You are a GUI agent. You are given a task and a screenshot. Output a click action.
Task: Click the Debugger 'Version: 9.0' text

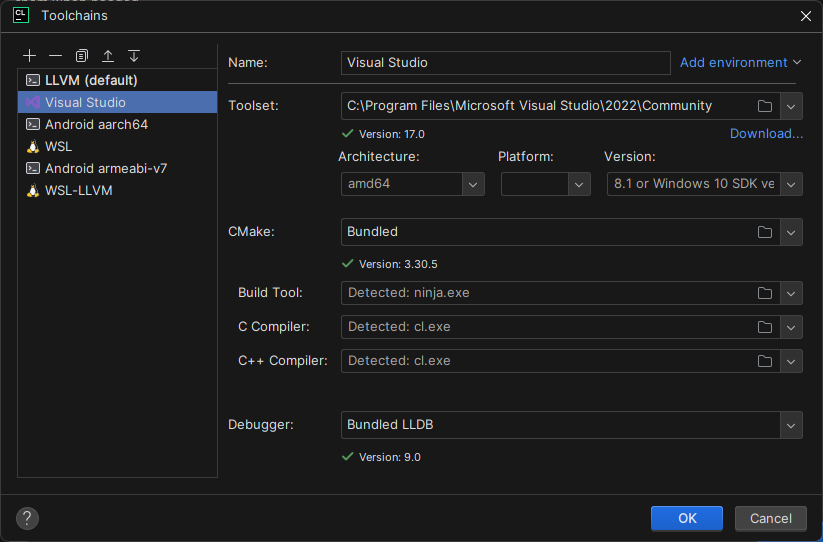click(x=389, y=457)
